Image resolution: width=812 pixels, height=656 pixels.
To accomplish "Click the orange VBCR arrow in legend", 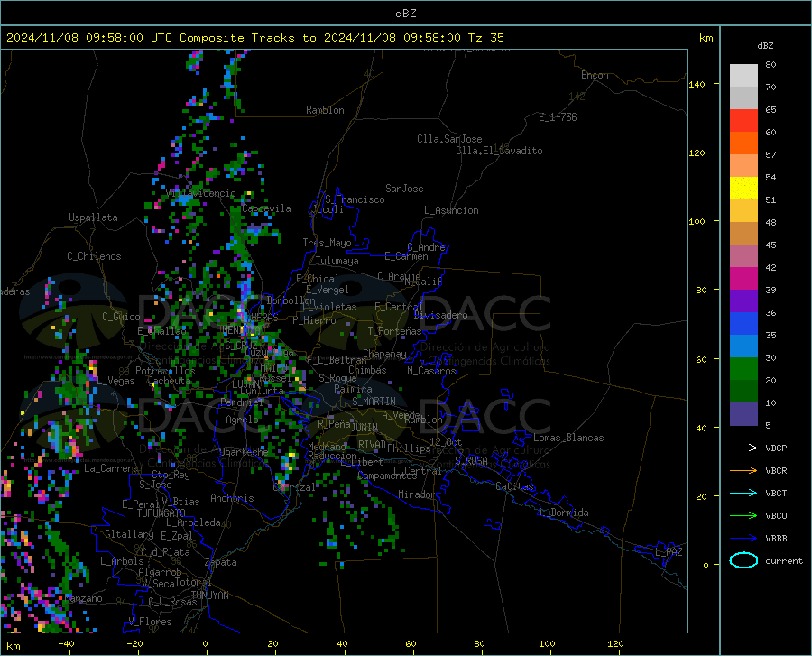I will coord(743,471).
